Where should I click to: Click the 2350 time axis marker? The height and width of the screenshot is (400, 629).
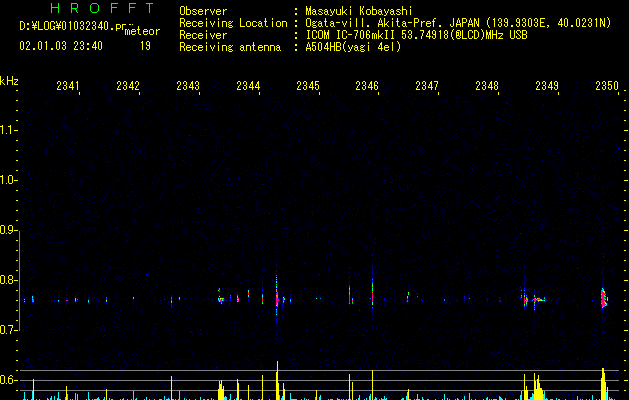click(x=607, y=85)
